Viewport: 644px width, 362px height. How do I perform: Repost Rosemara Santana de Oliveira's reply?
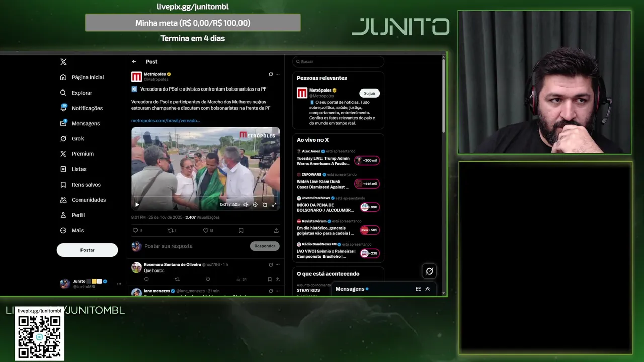tap(177, 279)
